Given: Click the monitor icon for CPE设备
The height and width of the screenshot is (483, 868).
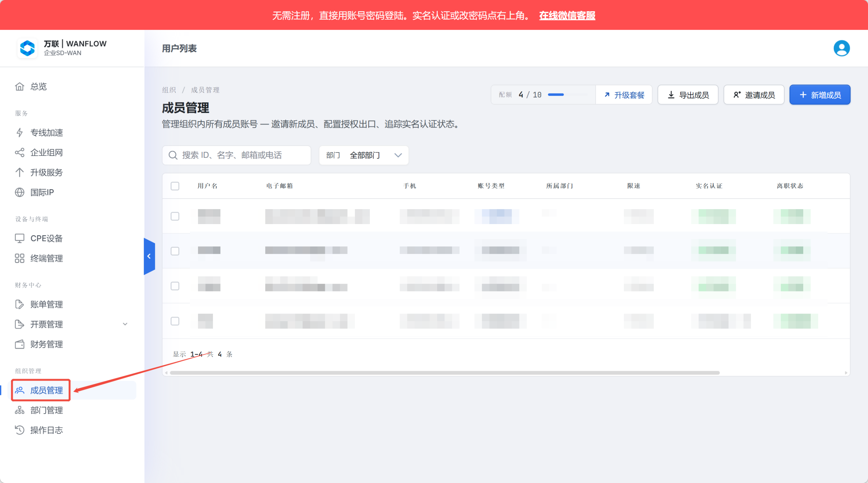Looking at the screenshot, I should coord(20,239).
